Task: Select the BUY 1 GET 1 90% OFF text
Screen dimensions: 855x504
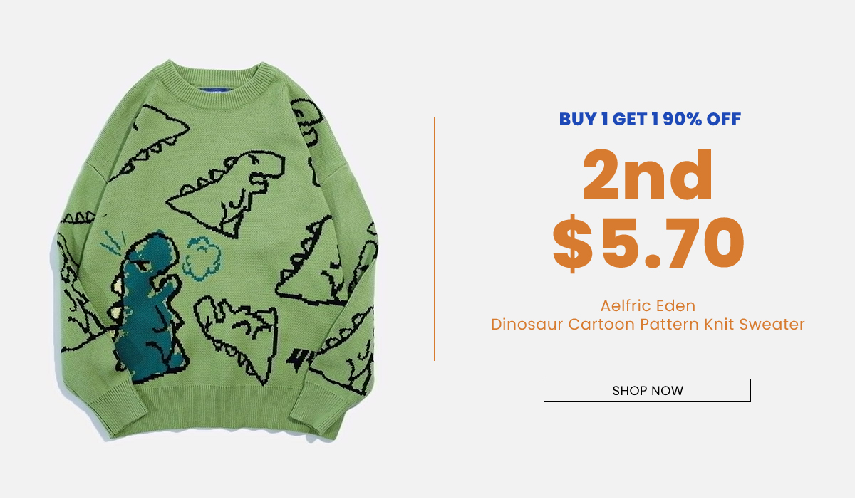Action: pyautogui.click(x=650, y=120)
